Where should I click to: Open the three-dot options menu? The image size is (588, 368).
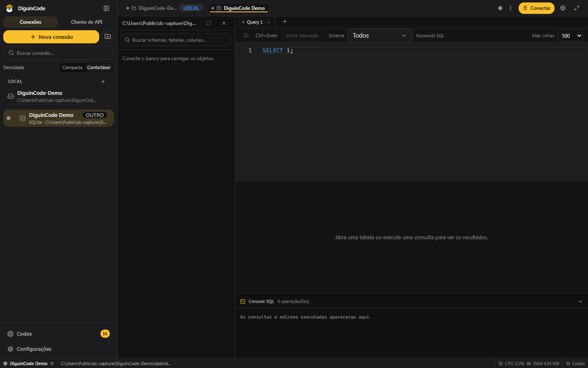510,8
